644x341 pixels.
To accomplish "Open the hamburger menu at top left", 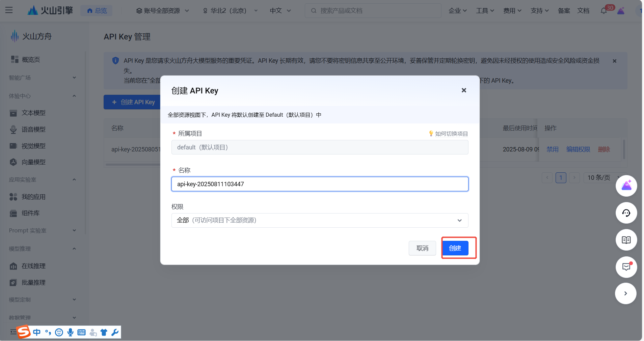I will (9, 10).
